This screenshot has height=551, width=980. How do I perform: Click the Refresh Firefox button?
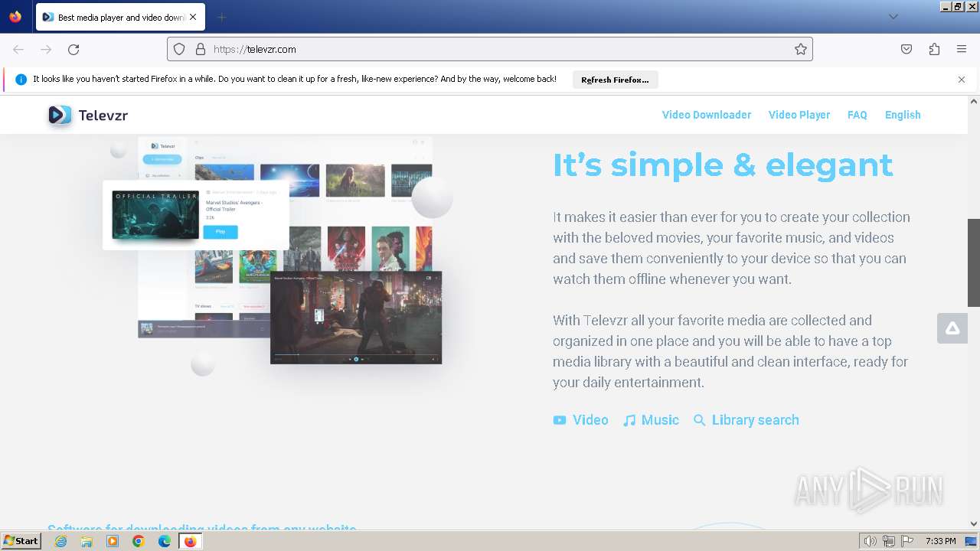point(615,80)
